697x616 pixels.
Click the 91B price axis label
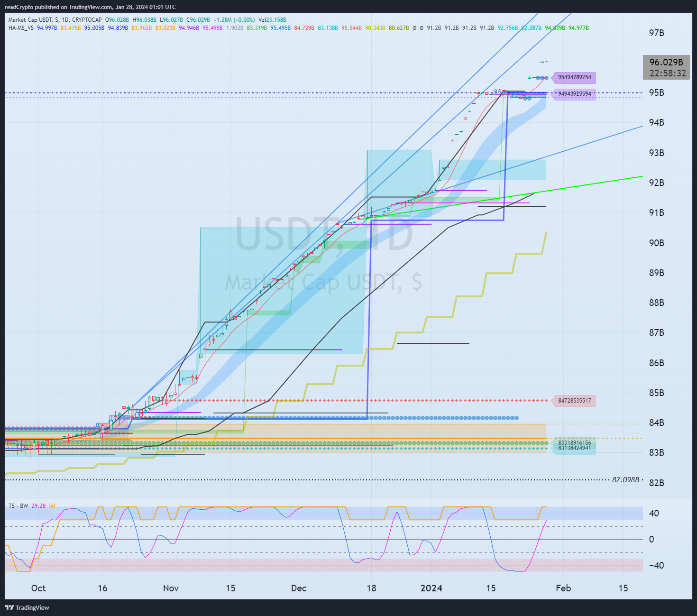[657, 212]
